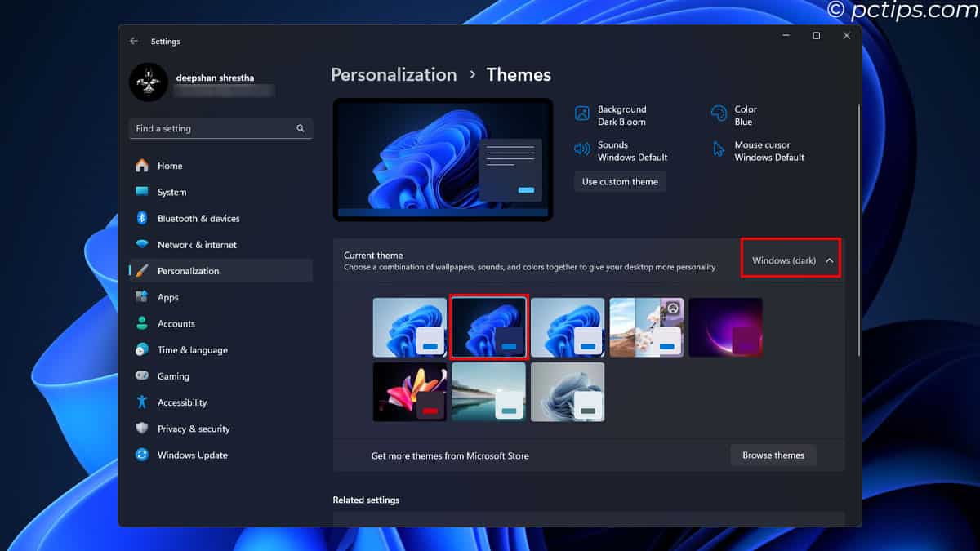The width and height of the screenshot is (980, 551).
Task: Click the Use custom theme button
Action: 619,181
